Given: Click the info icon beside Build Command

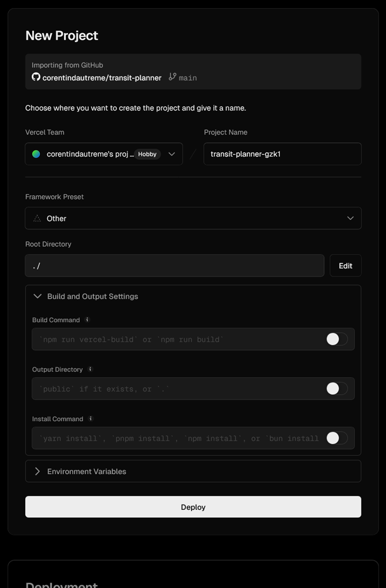Looking at the screenshot, I should 87,320.
